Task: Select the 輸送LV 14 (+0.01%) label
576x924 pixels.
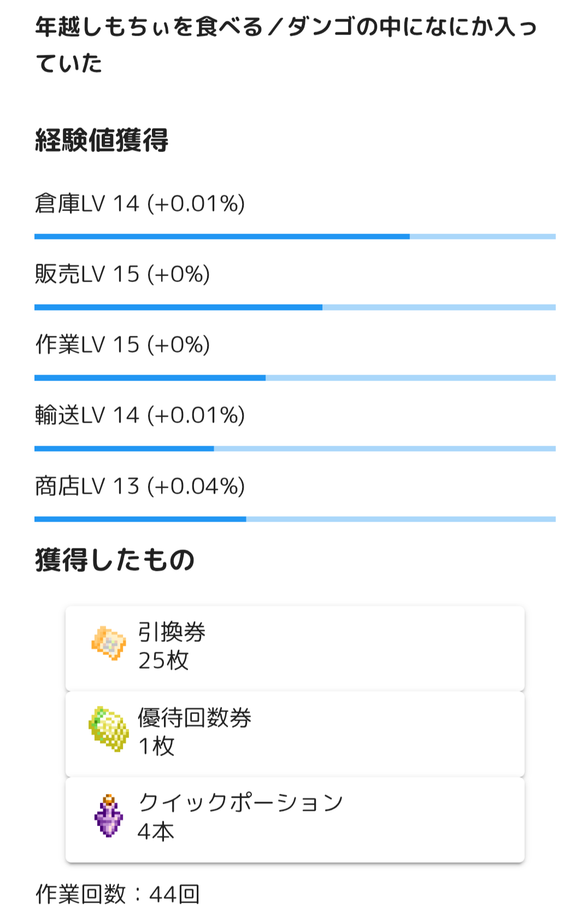Action: (x=140, y=416)
